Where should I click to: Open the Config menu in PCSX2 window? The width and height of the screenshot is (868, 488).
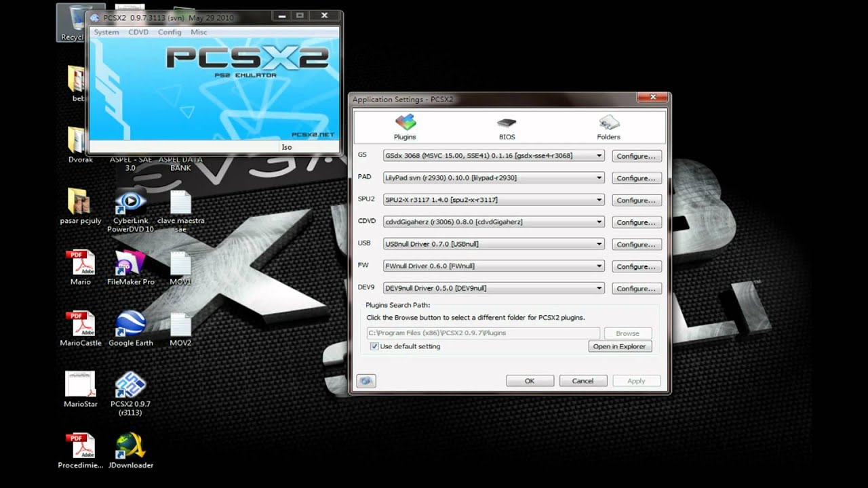(170, 32)
